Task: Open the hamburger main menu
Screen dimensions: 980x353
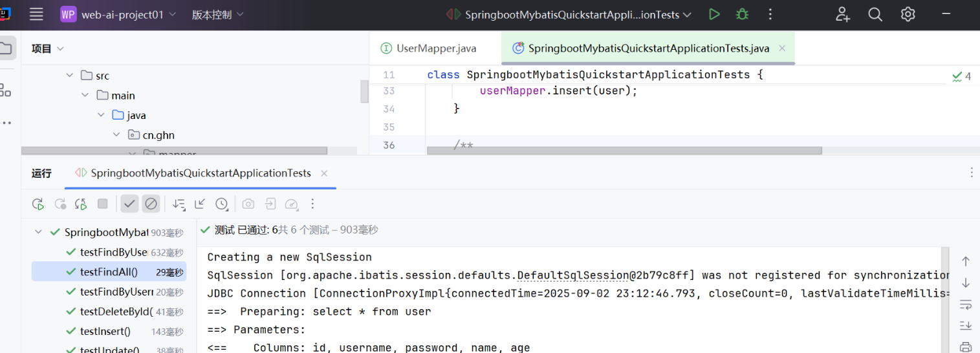Action: [x=37, y=14]
